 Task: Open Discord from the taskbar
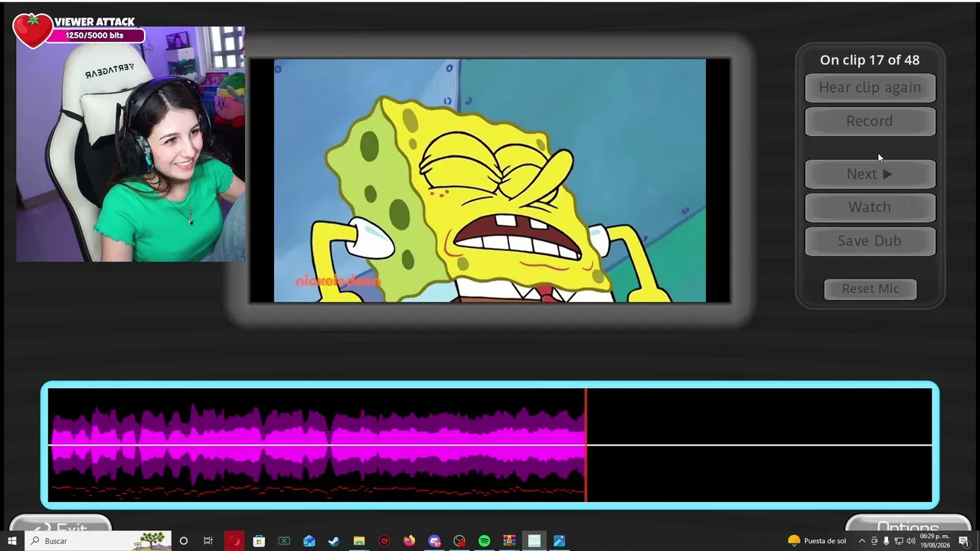(x=434, y=541)
